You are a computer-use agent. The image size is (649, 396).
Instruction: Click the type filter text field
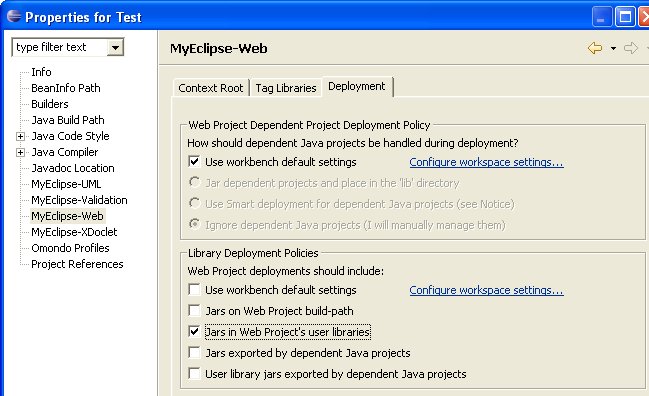coord(60,48)
